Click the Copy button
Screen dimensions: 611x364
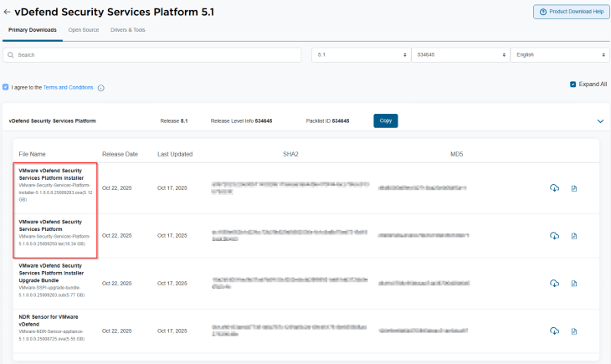(x=385, y=120)
